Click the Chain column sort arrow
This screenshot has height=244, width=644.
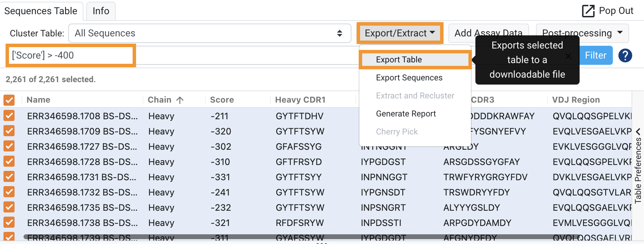click(x=180, y=100)
